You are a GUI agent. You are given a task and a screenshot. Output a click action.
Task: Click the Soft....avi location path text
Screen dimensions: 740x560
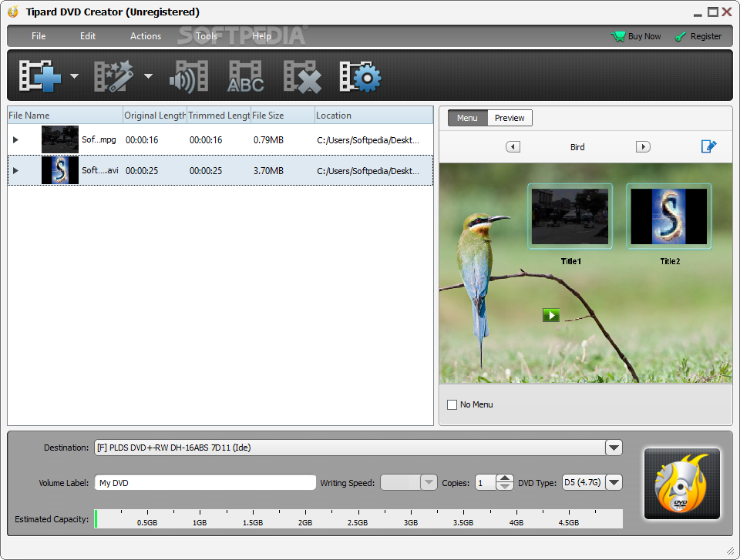368,171
